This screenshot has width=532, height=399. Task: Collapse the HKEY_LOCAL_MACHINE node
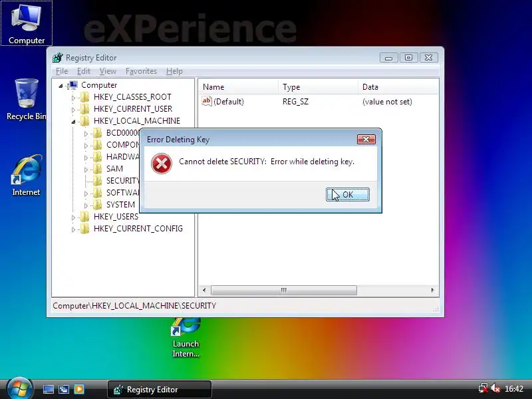[73, 122]
